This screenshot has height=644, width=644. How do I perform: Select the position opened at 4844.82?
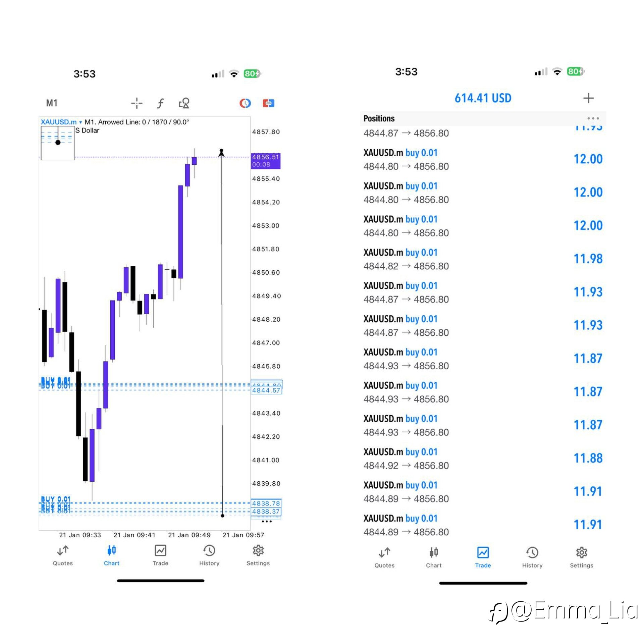483,259
